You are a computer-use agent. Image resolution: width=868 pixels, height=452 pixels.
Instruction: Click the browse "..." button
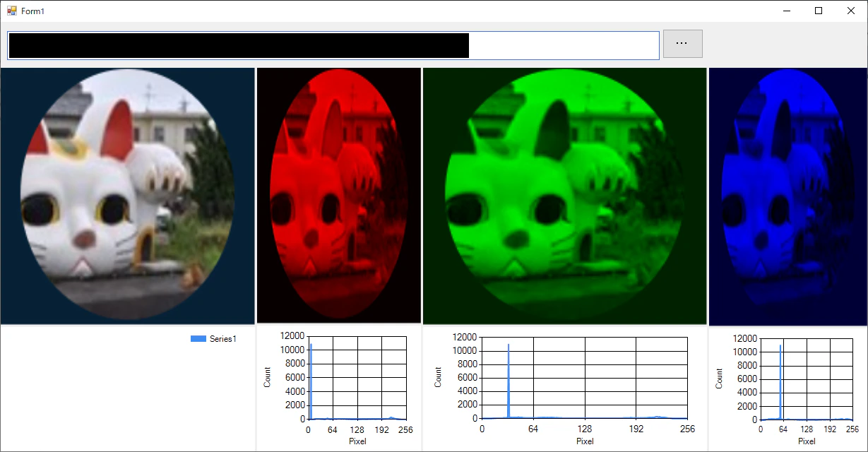click(x=682, y=44)
